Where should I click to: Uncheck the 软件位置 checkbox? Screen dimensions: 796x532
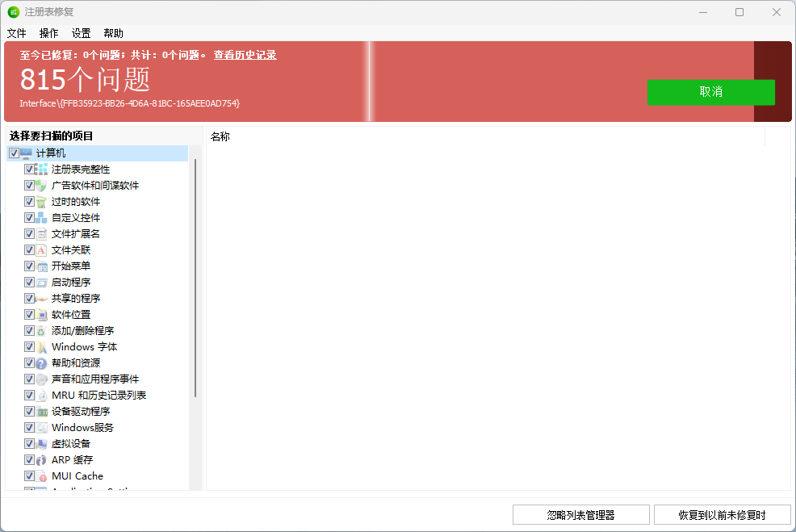point(29,315)
